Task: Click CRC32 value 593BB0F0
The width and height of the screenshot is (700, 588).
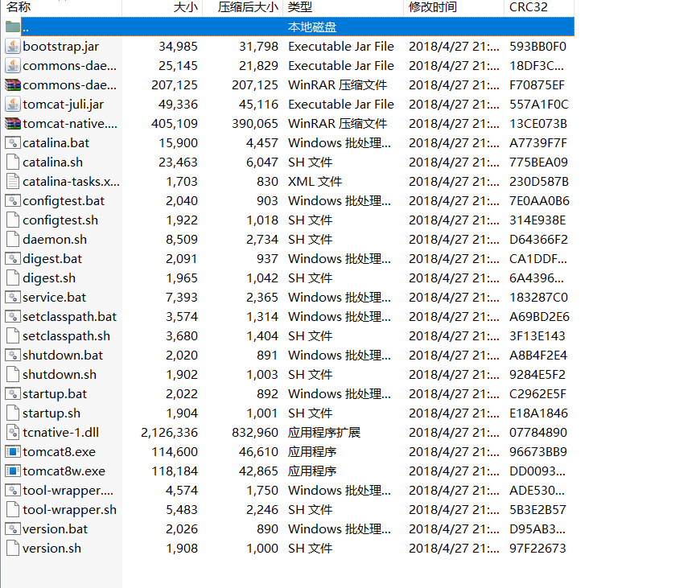Action: point(537,47)
